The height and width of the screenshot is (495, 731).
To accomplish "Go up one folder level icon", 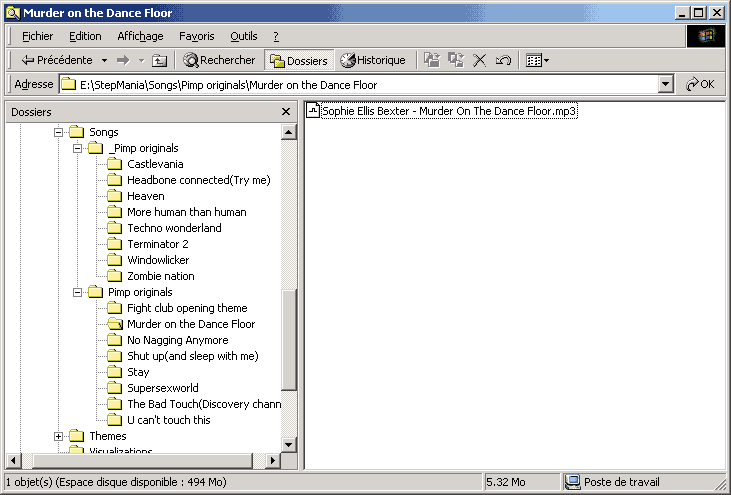I will [x=159, y=60].
